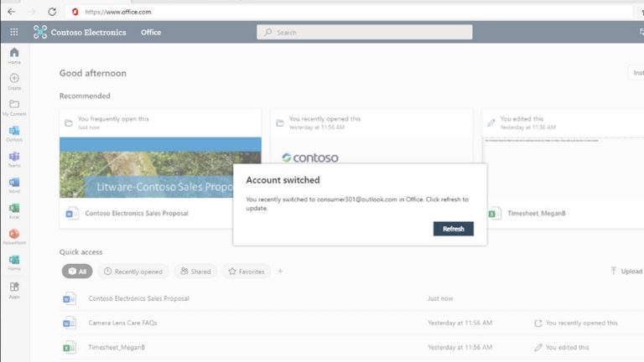Launch Word from the sidebar
644x362 pixels.
click(x=14, y=185)
